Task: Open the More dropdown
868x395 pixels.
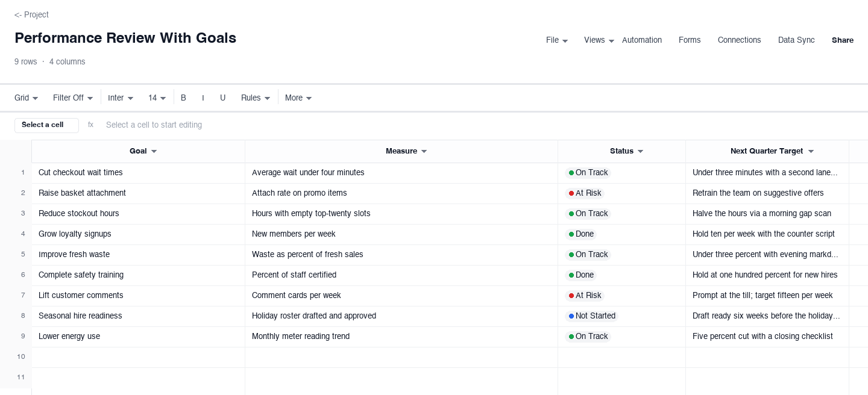Action: (298, 98)
